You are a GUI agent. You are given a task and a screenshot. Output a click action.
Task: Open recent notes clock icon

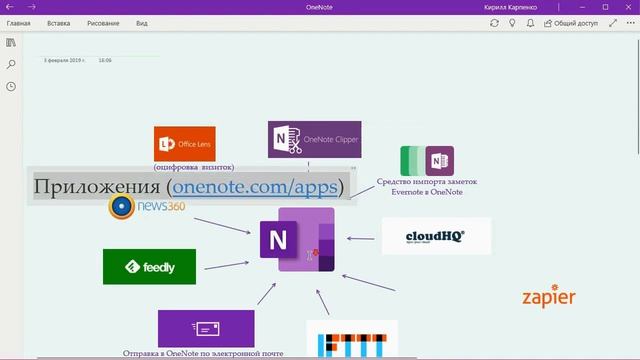pyautogui.click(x=11, y=86)
